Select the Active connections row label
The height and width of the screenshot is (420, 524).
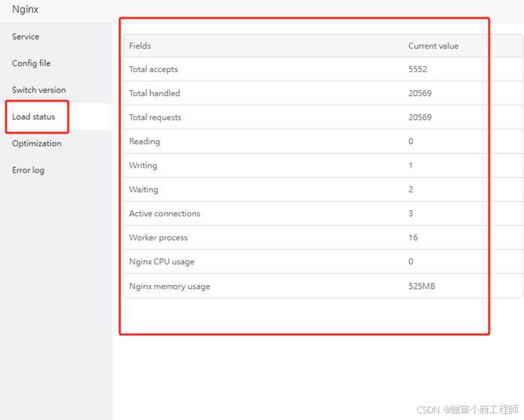[x=164, y=213]
